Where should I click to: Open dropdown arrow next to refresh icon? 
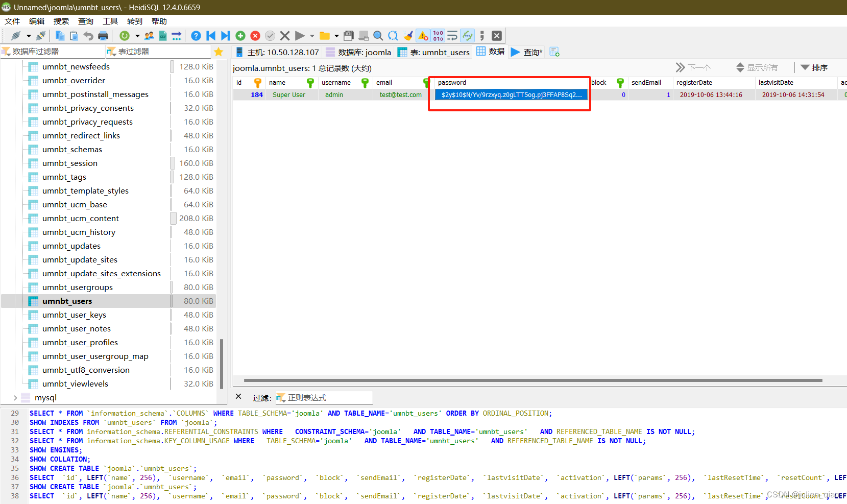[137, 36]
